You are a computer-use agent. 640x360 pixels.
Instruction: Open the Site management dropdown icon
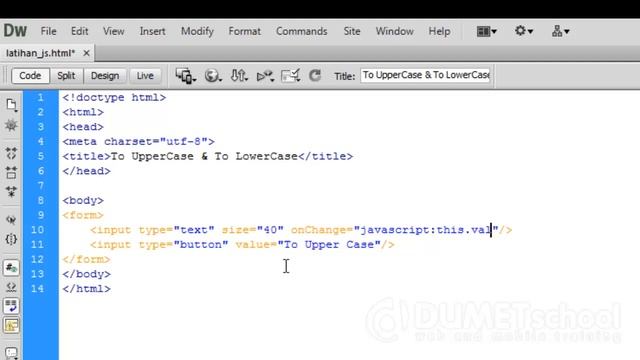[560, 31]
